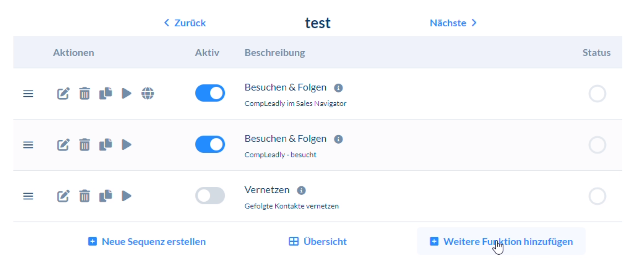Select the status circle of Vernetzen row
Screen dimensions: 644x267
597,196
